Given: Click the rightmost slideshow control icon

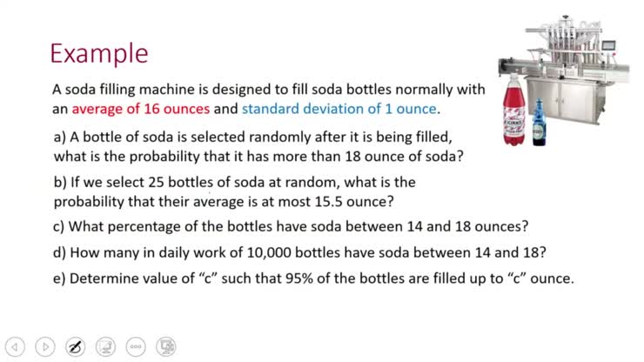Looking at the screenshot, I should (x=165, y=345).
